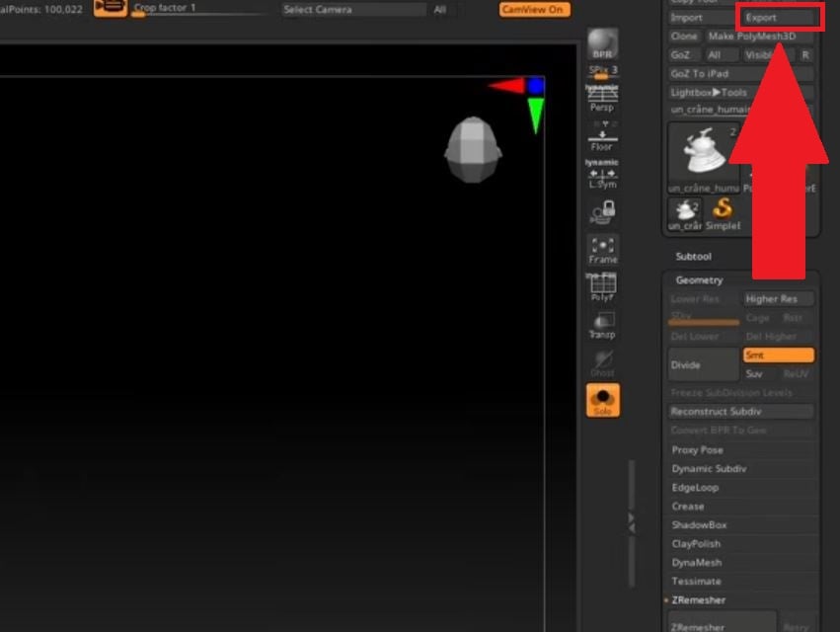Adjust the Crop factor slider
The width and height of the screenshot is (840, 632).
[198, 9]
